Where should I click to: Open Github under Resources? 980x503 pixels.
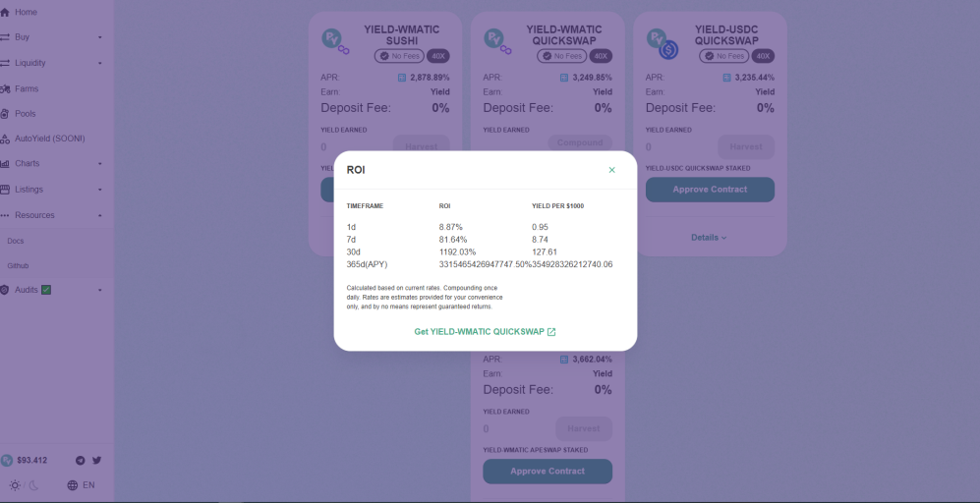tap(18, 266)
